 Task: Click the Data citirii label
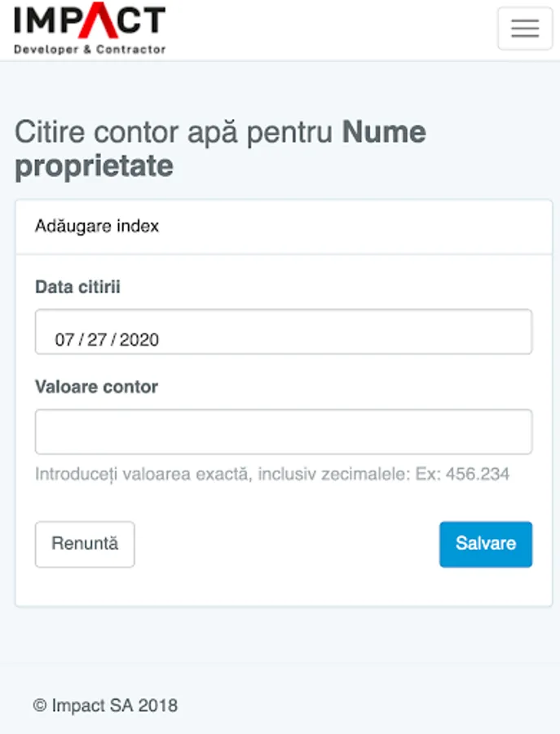point(77,287)
